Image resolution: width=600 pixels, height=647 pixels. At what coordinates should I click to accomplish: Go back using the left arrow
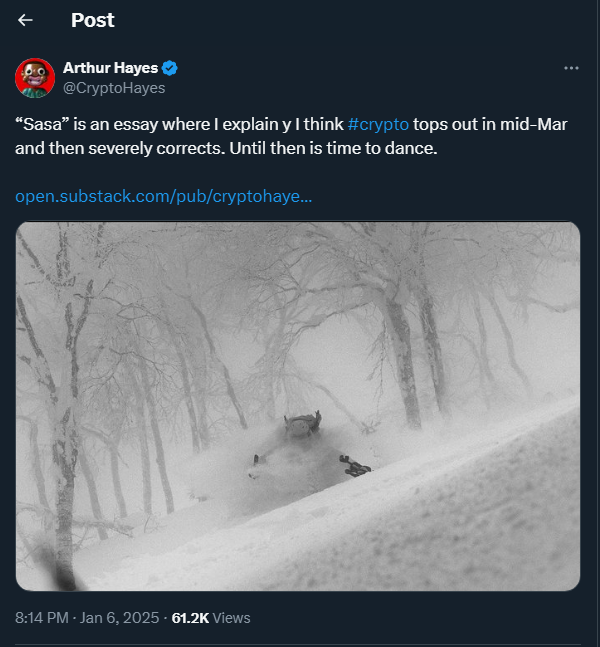(26, 20)
